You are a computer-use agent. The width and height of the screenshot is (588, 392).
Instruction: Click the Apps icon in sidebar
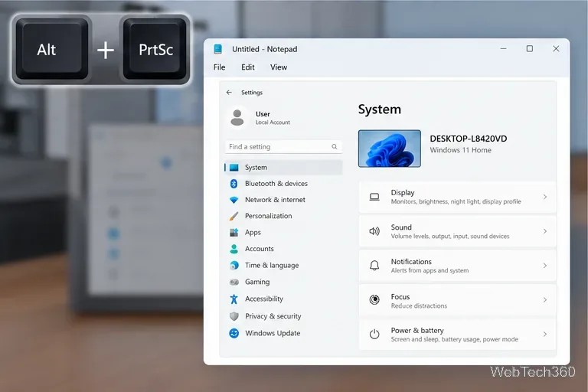click(x=234, y=232)
